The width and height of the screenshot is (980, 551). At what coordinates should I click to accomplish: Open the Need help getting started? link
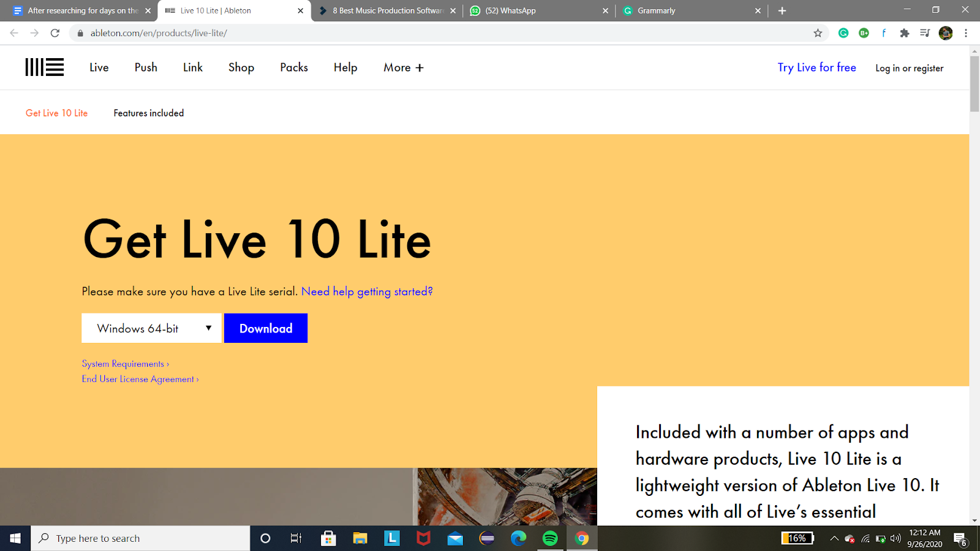click(367, 291)
